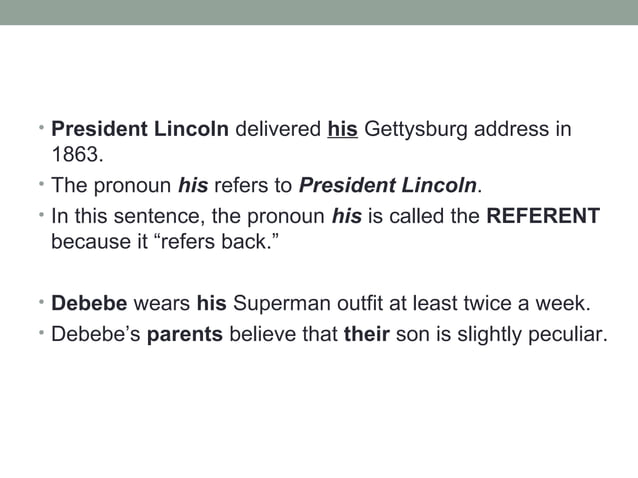Click the bold word "parents"
The image size is (638, 478).
(x=185, y=334)
